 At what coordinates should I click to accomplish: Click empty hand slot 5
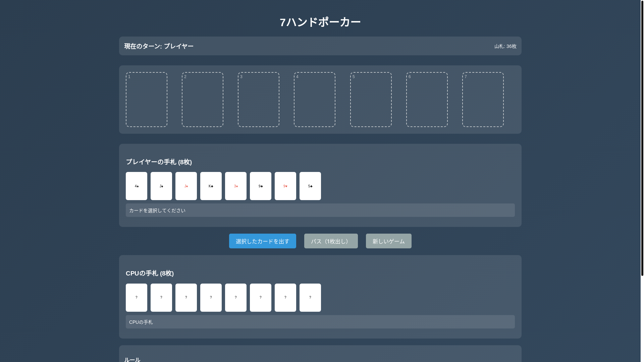371,100
